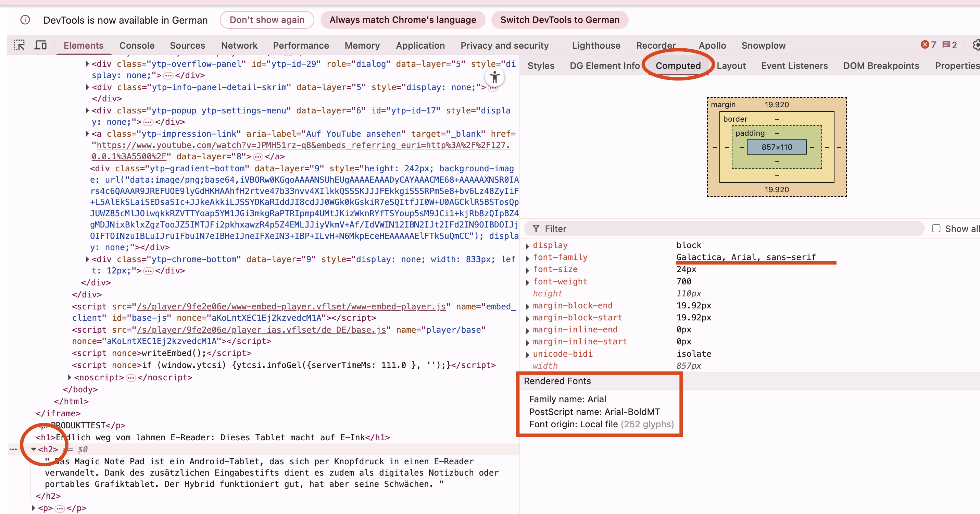Activate the inspect element picker icon
Viewport: 980px width, 514px height.
(19, 45)
